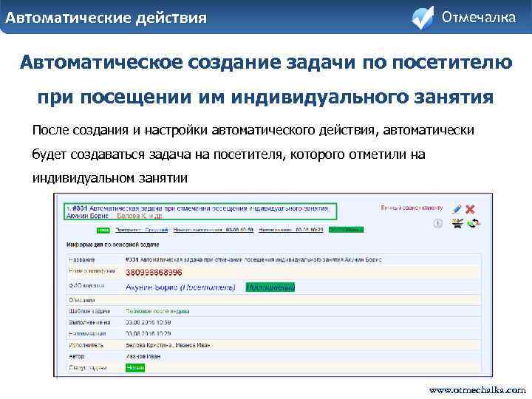Click the start of execution 03.08 10:59 link

[x=213, y=230]
